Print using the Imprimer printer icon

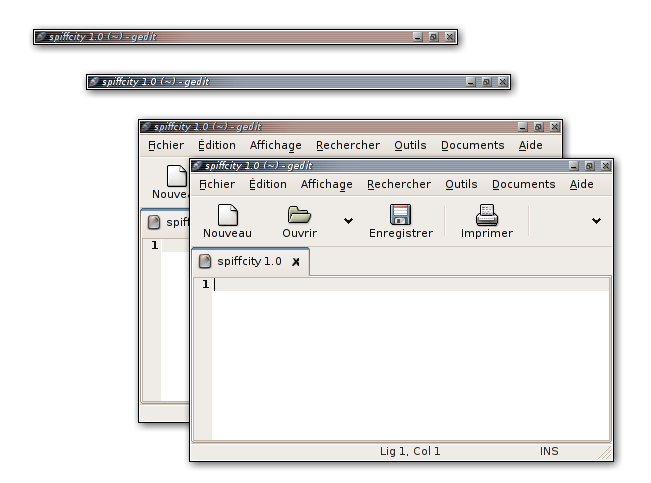(487, 215)
